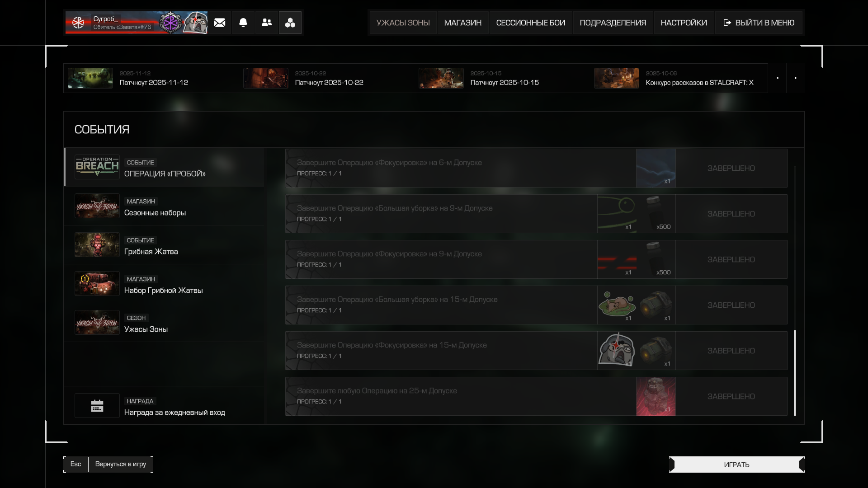Open the НАСТРОЙКИ menu

tap(684, 23)
